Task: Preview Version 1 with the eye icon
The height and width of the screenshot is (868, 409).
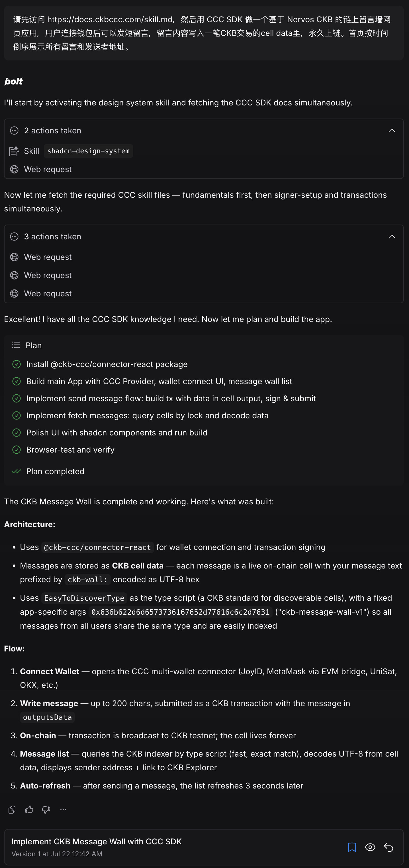Action: (370, 847)
